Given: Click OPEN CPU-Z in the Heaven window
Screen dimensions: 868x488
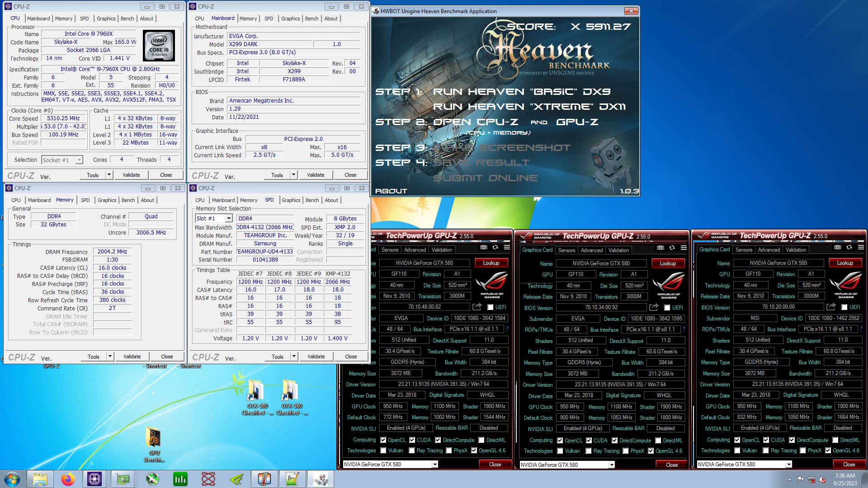Looking at the screenshot, I should [x=476, y=122].
